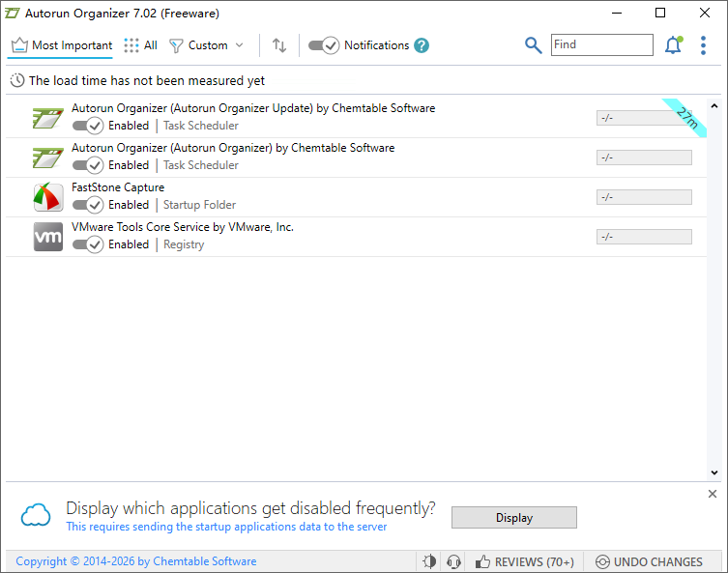This screenshot has width=728, height=573.
Task: Select the FastStone Capture entry name
Action: pyautogui.click(x=118, y=187)
